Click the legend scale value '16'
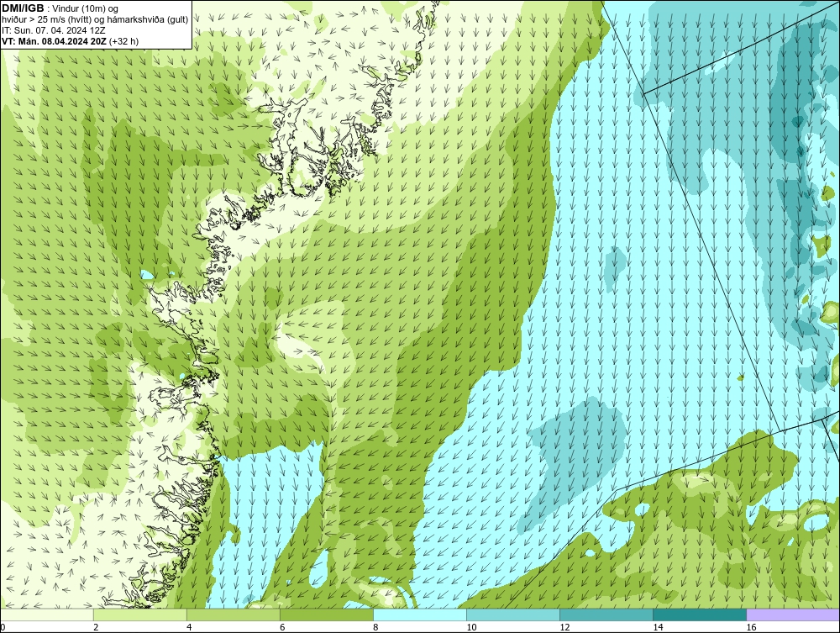Screen dimensions: 840x633 (750, 627)
